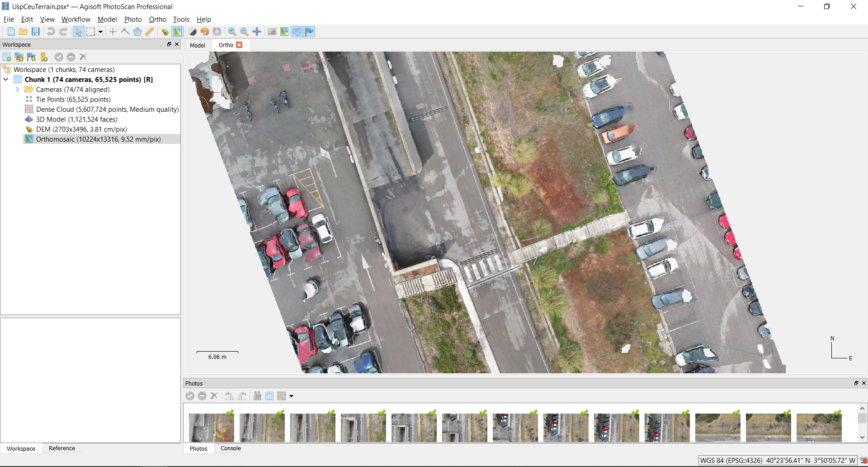Click the Reset View arrows icon

point(257,32)
